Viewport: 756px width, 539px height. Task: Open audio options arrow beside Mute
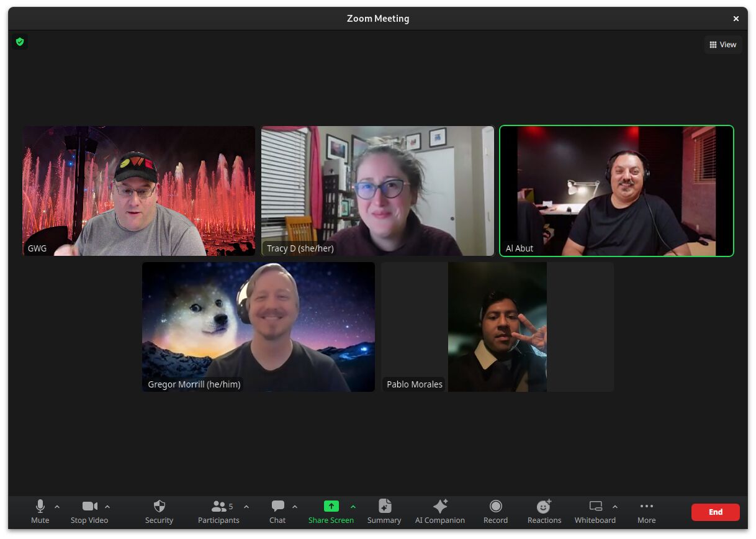coord(57,507)
